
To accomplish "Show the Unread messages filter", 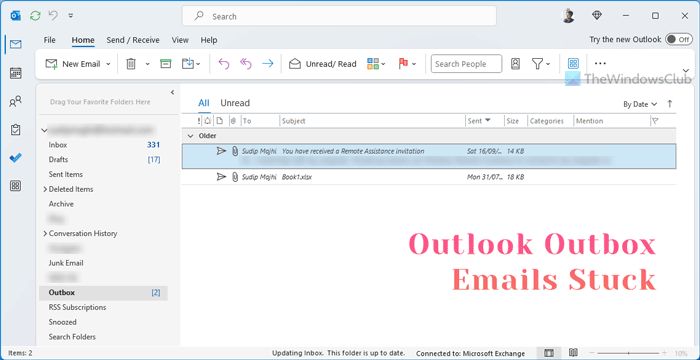I will pos(235,103).
